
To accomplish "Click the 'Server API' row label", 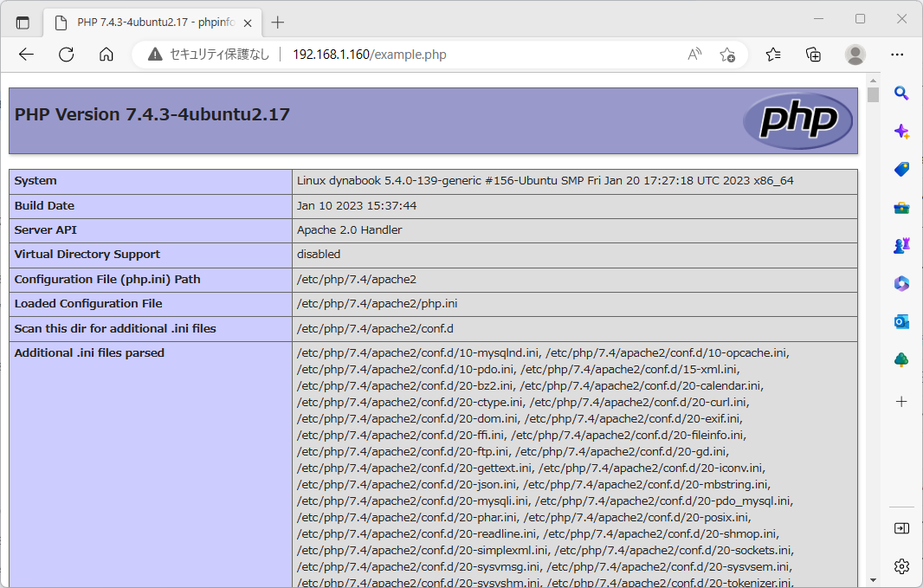I will pos(45,230).
